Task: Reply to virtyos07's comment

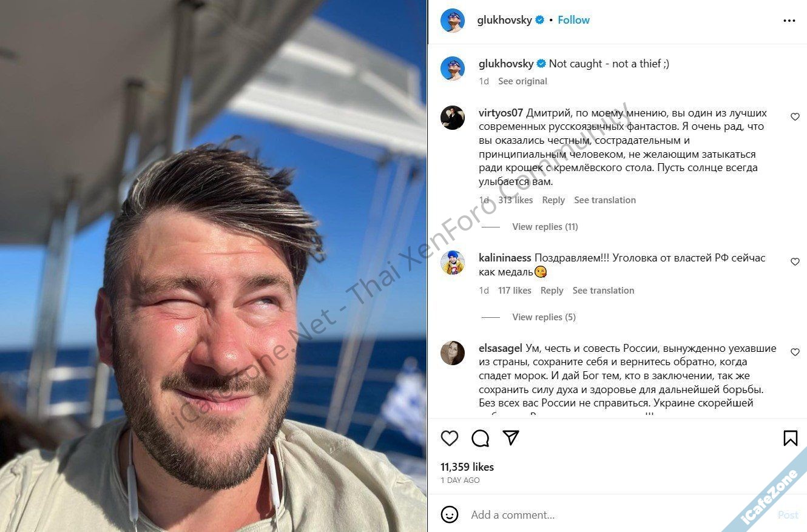Action: [553, 200]
